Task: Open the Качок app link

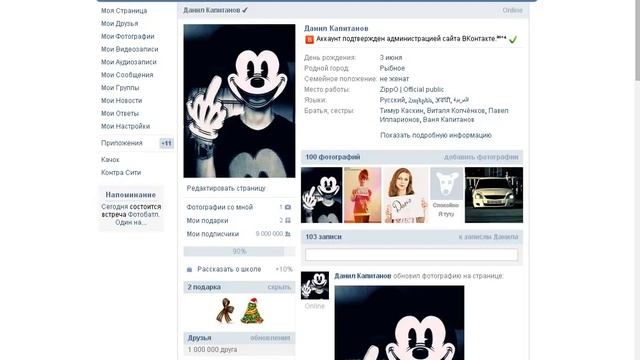Action: pos(110,160)
